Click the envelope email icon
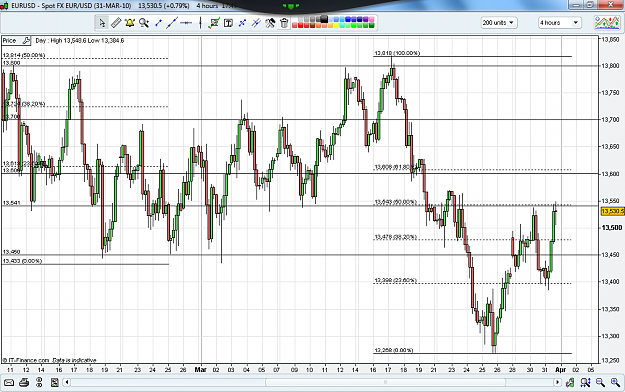This screenshot has width=625, height=392. [x=9, y=382]
